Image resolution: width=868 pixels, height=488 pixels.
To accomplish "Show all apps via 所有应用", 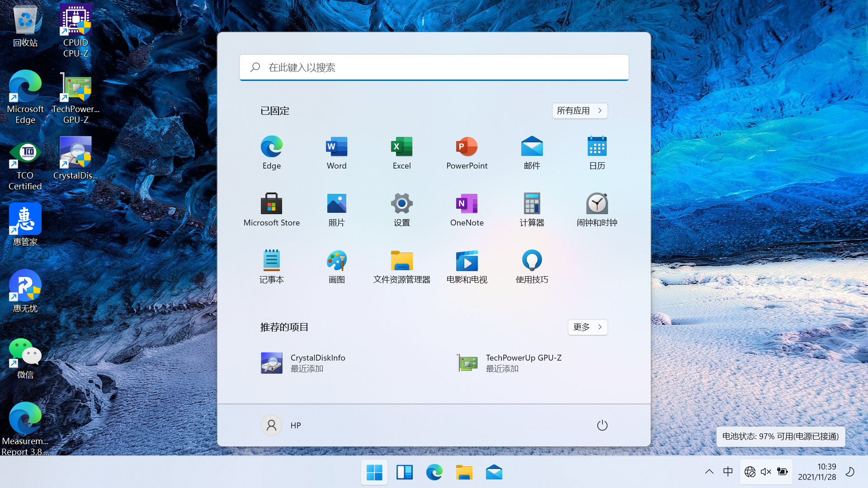I will click(x=580, y=111).
